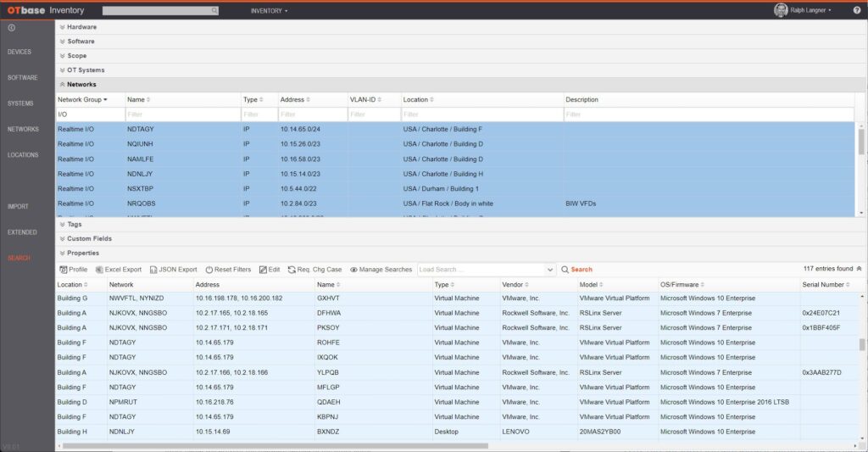Collapse the sidebar with top-left circle icon

[12, 28]
